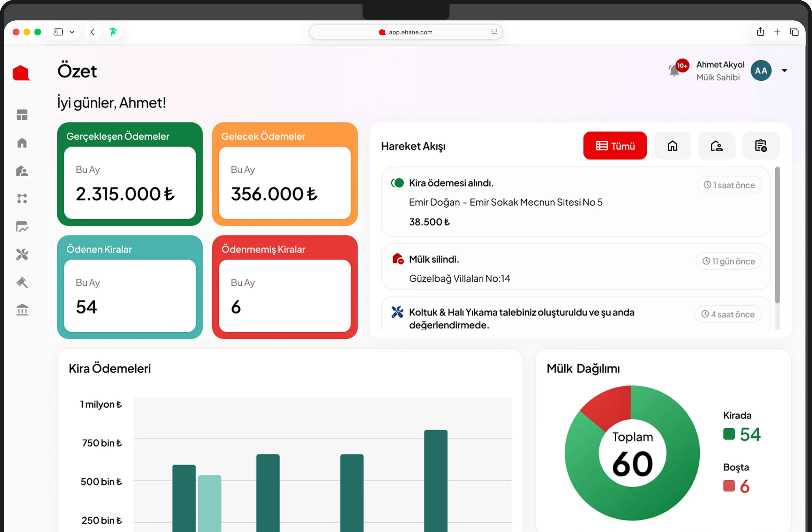Open the tenants house-person icon in sidebar
The height and width of the screenshot is (532, 812).
pos(22,171)
